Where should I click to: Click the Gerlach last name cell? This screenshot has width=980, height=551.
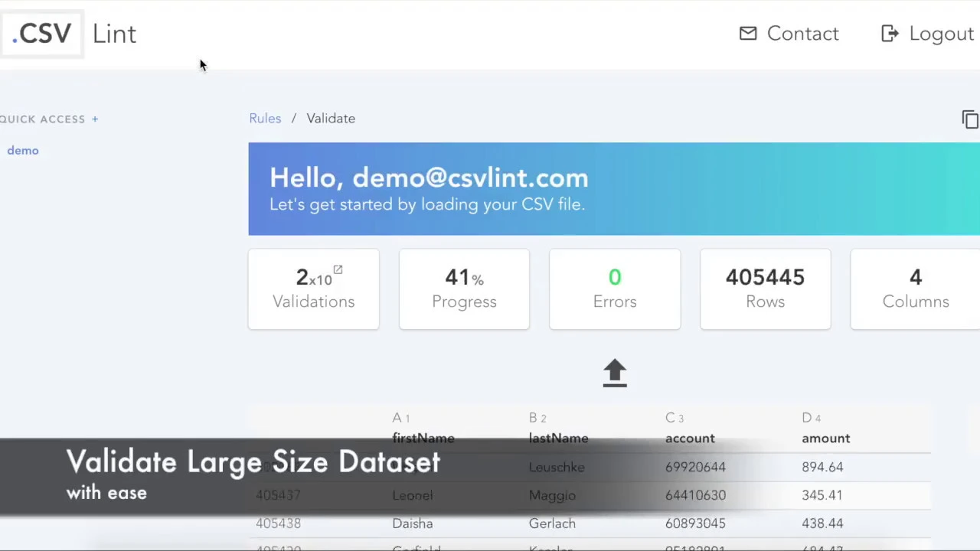point(551,523)
